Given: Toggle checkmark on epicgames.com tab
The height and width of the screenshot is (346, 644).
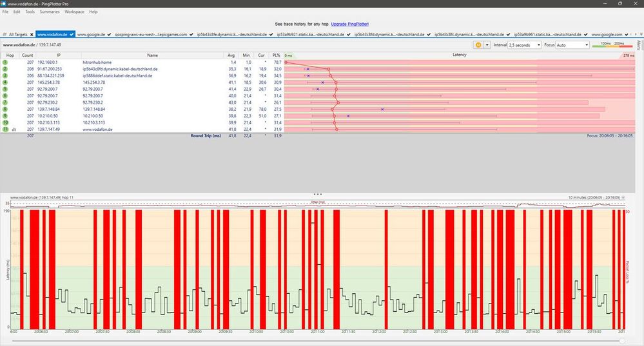Looking at the screenshot, I should (192, 34).
